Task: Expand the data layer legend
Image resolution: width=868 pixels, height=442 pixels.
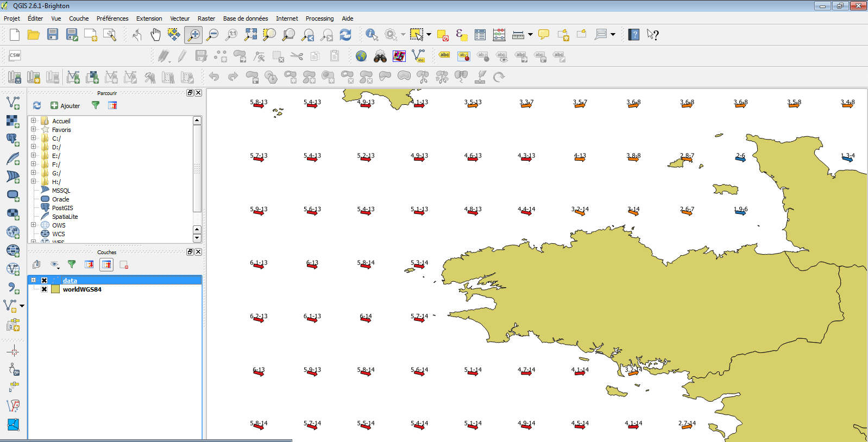Action: click(34, 280)
